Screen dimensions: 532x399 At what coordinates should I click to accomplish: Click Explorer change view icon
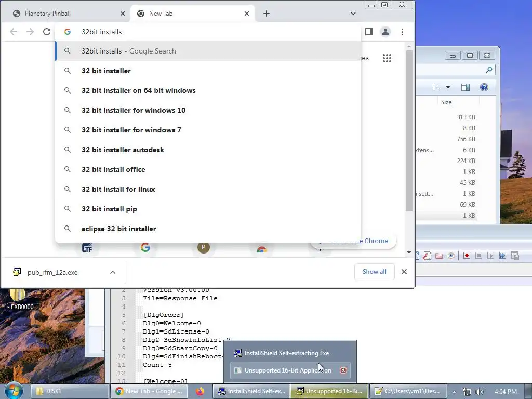pyautogui.click(x=436, y=87)
